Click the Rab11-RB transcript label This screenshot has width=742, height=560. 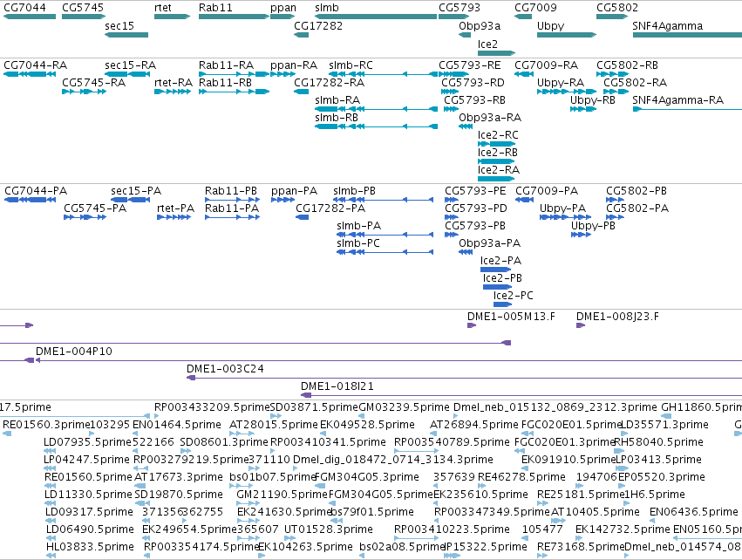pyautogui.click(x=225, y=82)
